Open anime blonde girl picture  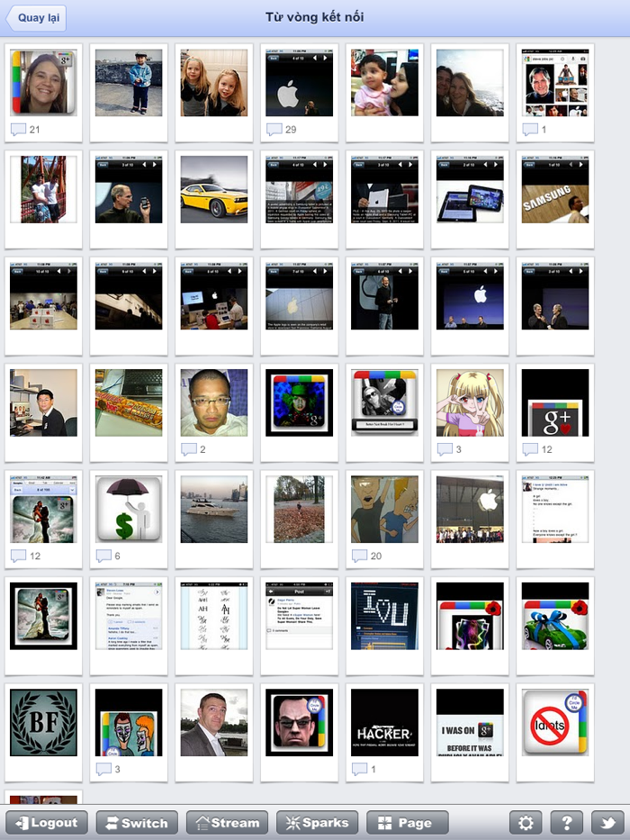click(470, 402)
